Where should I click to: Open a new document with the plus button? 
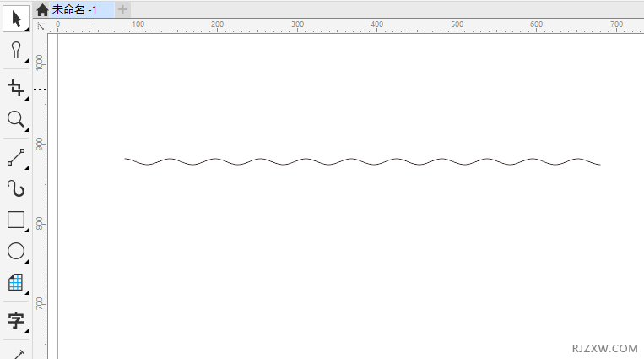tap(122, 9)
